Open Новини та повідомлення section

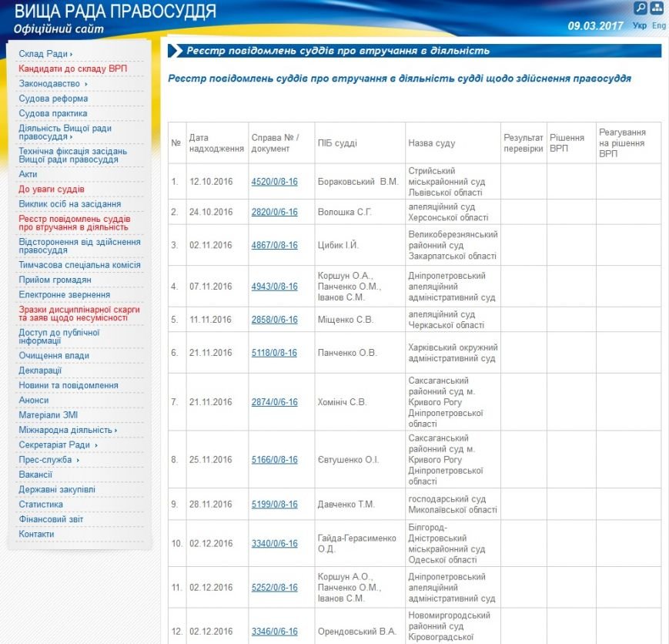coord(69,386)
